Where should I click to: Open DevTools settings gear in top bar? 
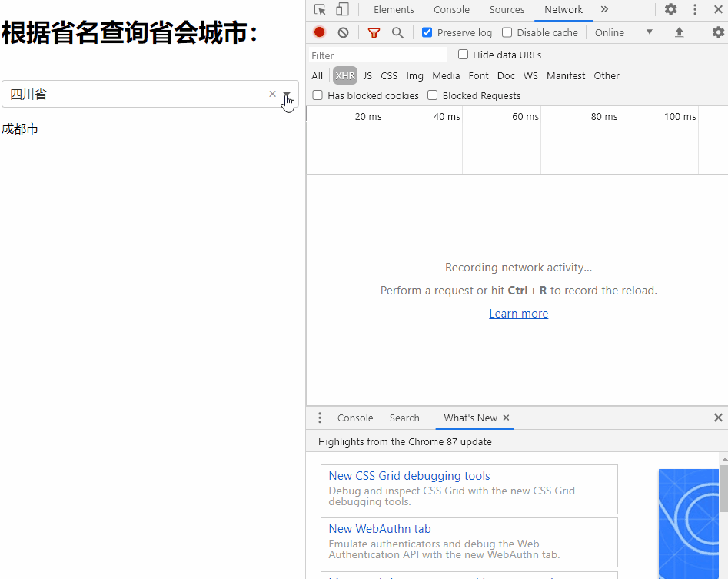pyautogui.click(x=670, y=9)
